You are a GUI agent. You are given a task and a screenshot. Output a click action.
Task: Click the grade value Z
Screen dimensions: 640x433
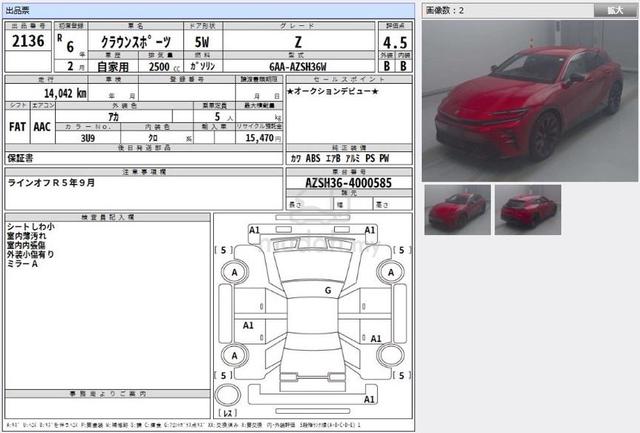coord(298,42)
